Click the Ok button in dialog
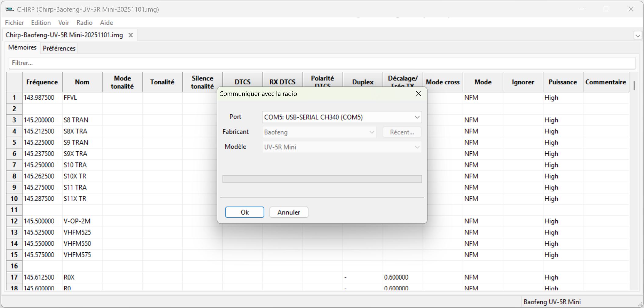 (x=244, y=212)
